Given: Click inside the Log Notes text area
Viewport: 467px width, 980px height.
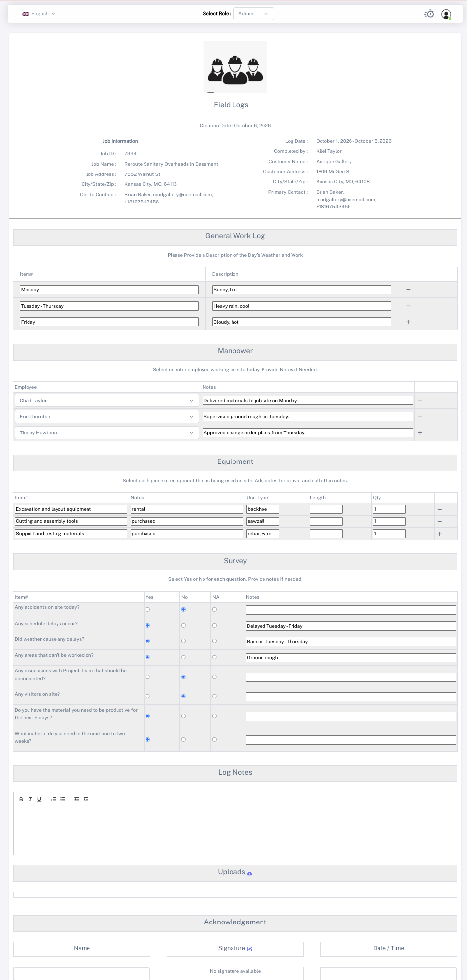Looking at the screenshot, I should pos(235,831).
